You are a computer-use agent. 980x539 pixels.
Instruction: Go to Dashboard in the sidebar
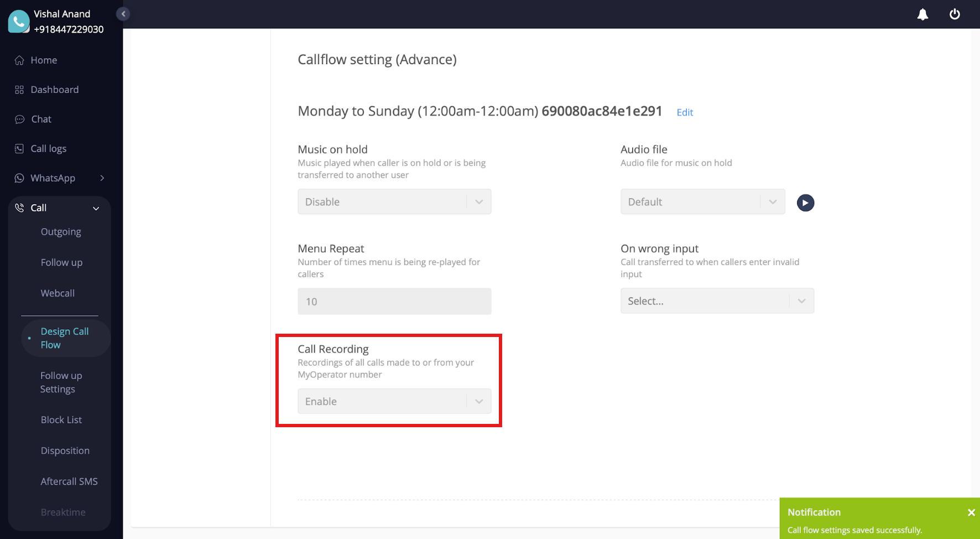pyautogui.click(x=54, y=90)
